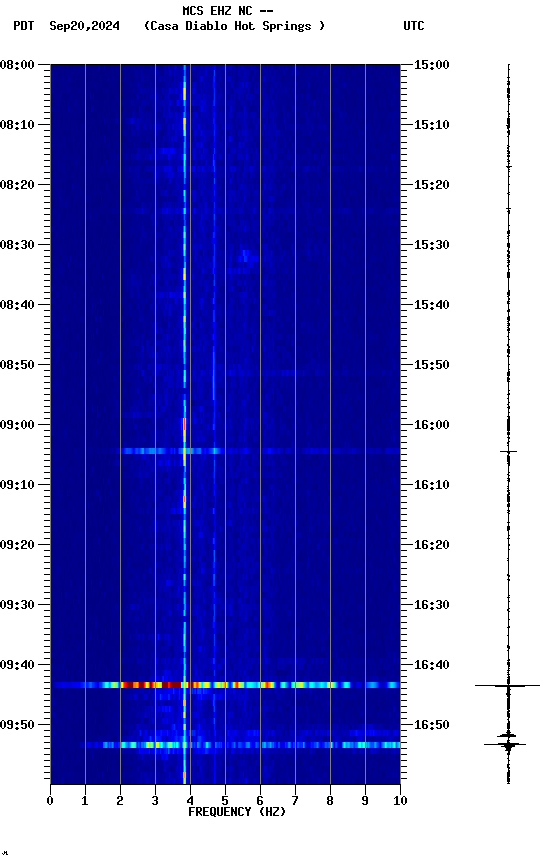Click the 09:20 PDT time label
Image resolution: width=552 pixels, height=864 pixels.
click(x=17, y=545)
